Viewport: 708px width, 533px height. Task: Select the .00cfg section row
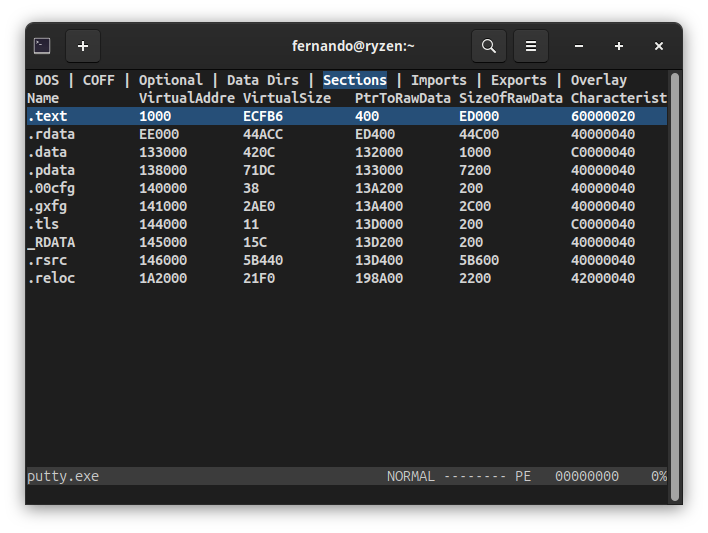point(347,188)
